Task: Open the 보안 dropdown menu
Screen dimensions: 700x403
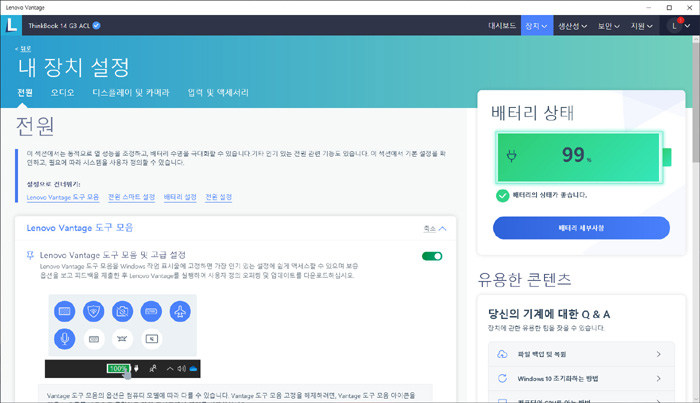Action: 609,26
